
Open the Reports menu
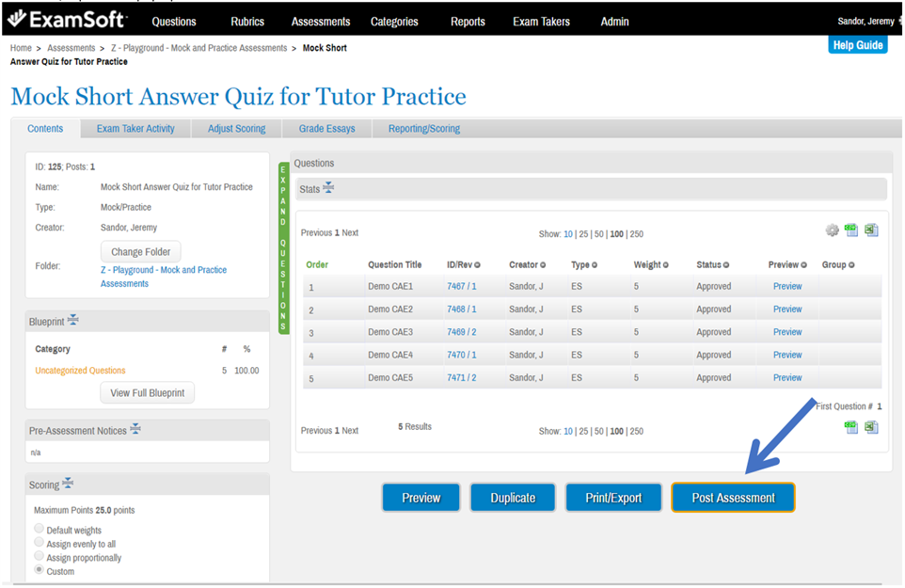(468, 22)
